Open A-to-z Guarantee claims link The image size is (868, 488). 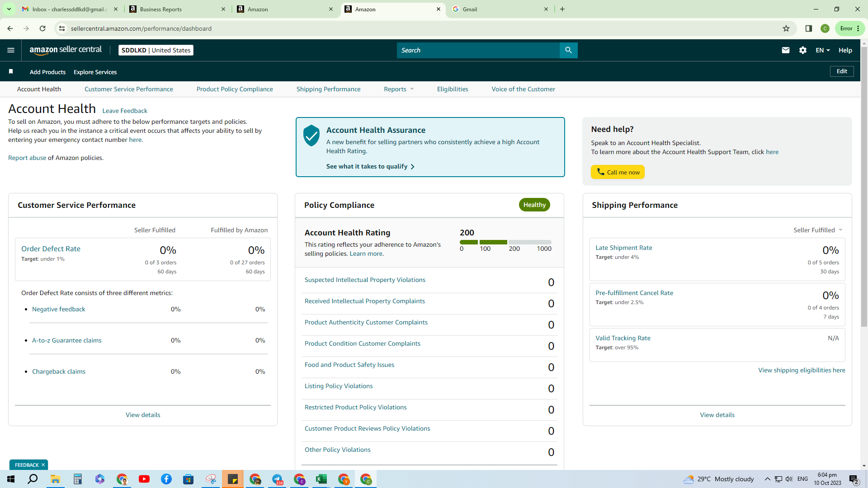pos(67,340)
